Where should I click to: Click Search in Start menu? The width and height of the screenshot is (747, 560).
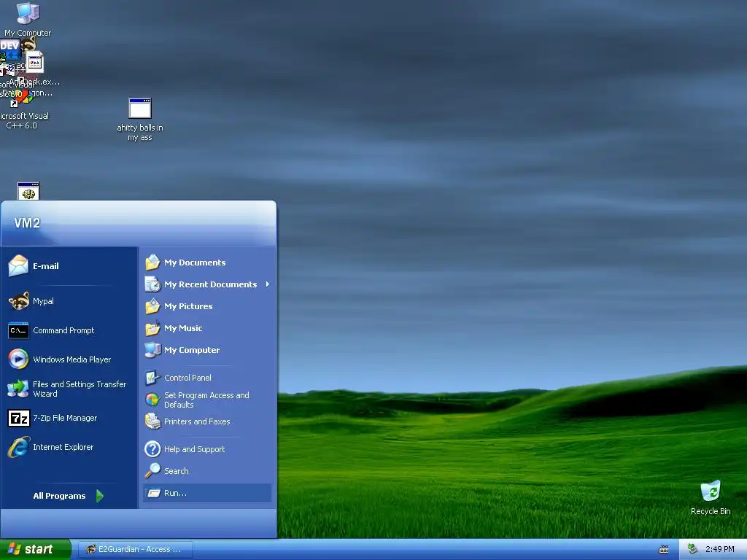[206, 471]
